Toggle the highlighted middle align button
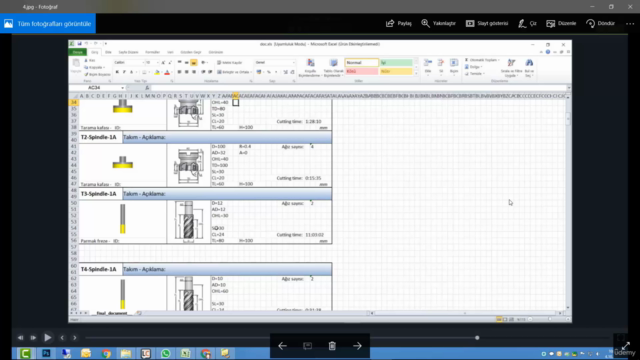The height and width of the screenshot is (360, 640). [193, 62]
